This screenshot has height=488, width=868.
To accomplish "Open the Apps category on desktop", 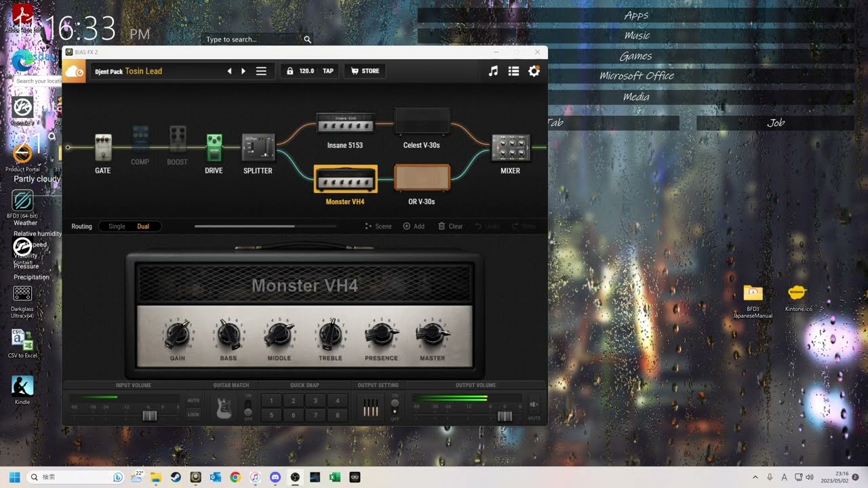I will (x=636, y=15).
